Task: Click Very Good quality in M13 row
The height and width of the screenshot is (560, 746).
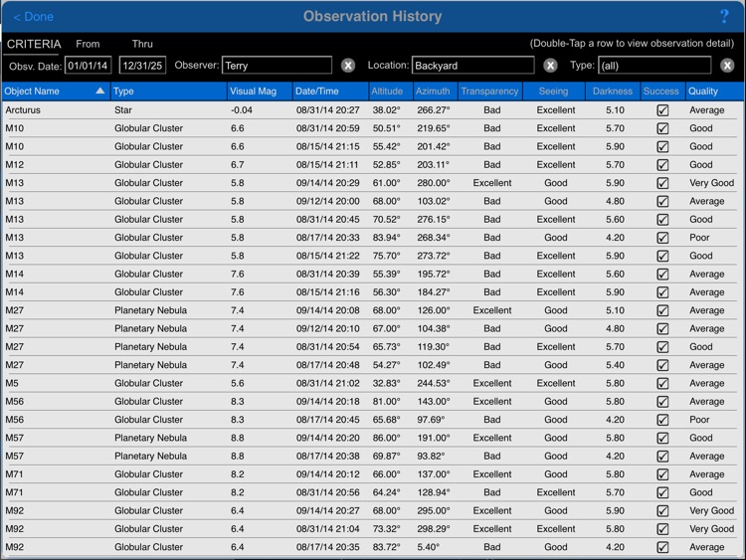Action: (711, 183)
